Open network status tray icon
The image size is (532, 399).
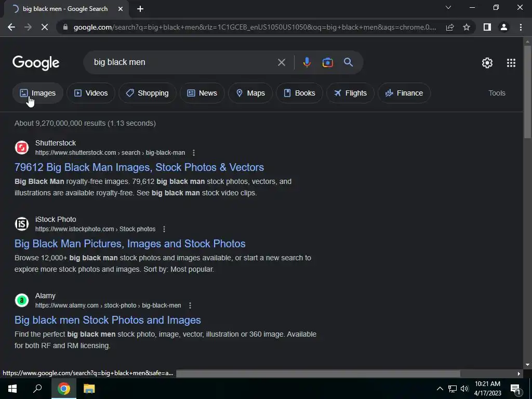tap(453, 389)
